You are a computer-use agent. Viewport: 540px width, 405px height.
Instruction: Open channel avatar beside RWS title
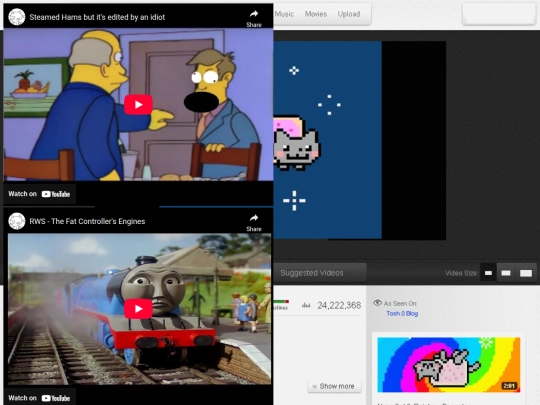coord(17,221)
